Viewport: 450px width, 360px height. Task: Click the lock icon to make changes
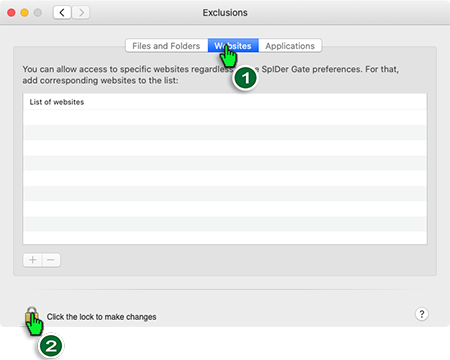[32, 314]
